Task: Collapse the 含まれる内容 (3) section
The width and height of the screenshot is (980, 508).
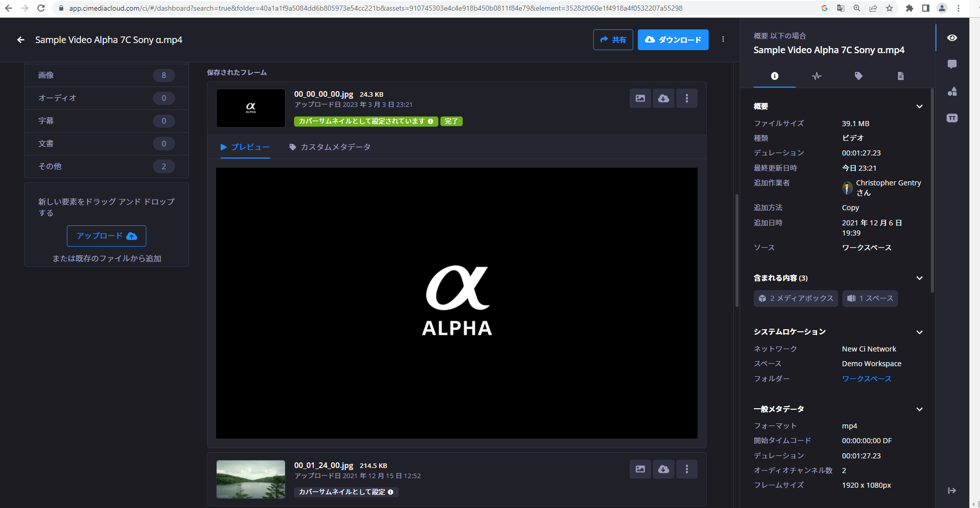Action: click(919, 278)
